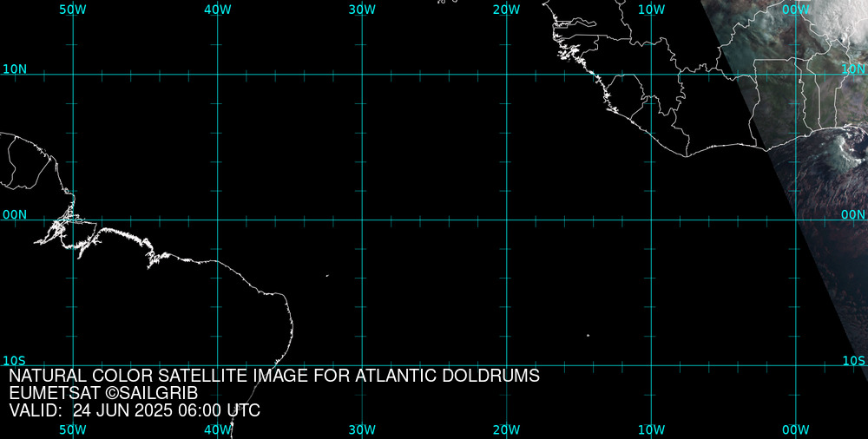The height and width of the screenshot is (439, 868).
Task: Click the 50W label along the top edge
Action: pyautogui.click(x=73, y=10)
